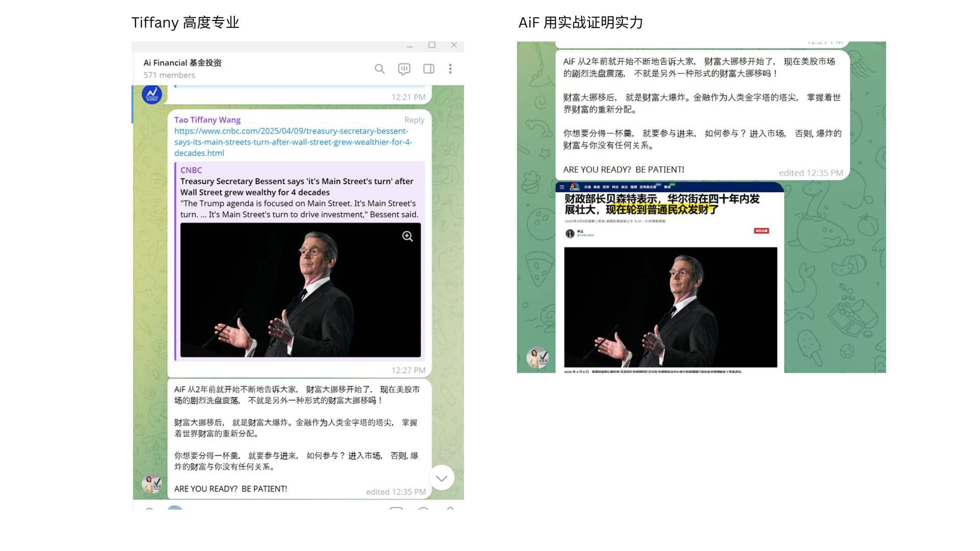Close the Telegram window

pos(454,45)
